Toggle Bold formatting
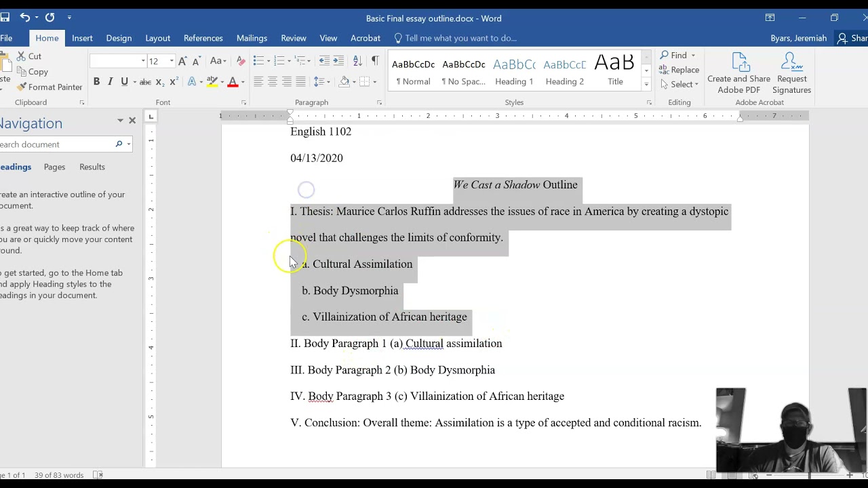This screenshot has width=868, height=488. pyautogui.click(x=96, y=82)
